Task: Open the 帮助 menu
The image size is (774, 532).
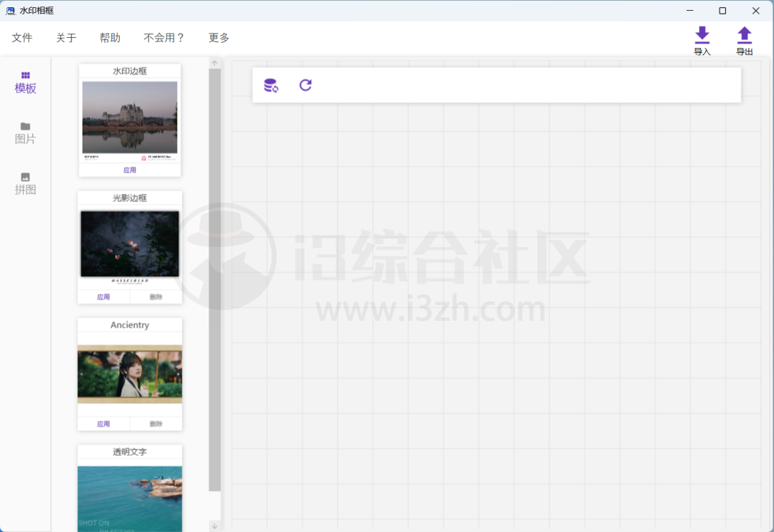Action: coord(110,38)
